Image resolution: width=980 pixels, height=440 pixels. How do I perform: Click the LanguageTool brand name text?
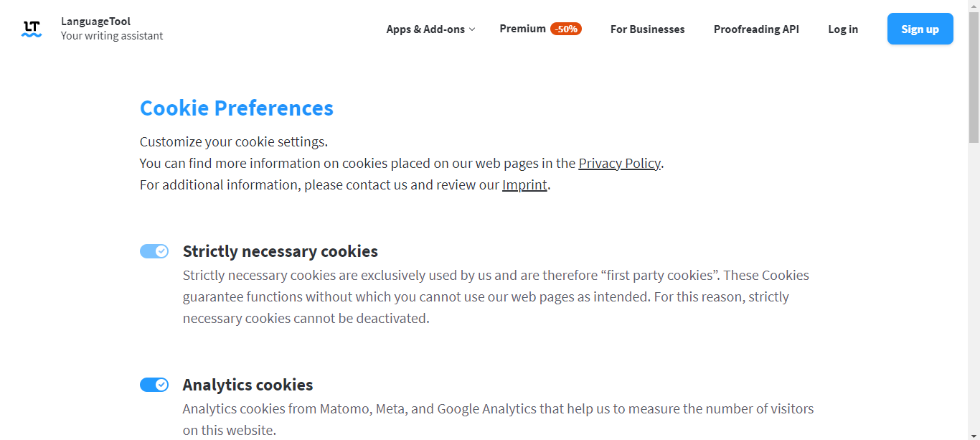point(95,22)
